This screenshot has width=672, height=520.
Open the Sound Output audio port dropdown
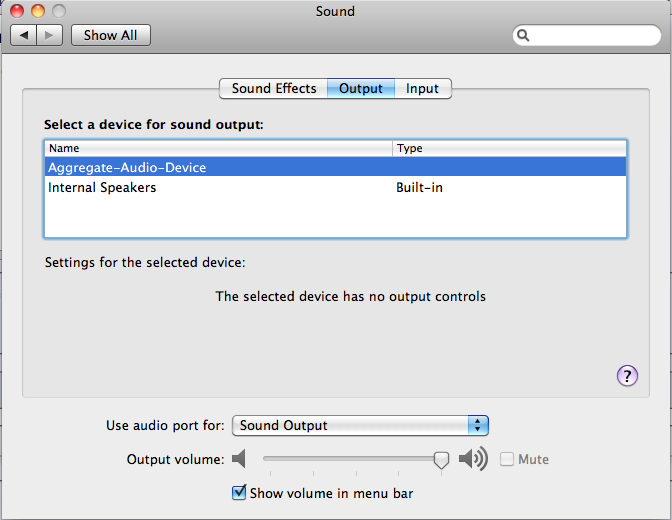tap(360, 425)
